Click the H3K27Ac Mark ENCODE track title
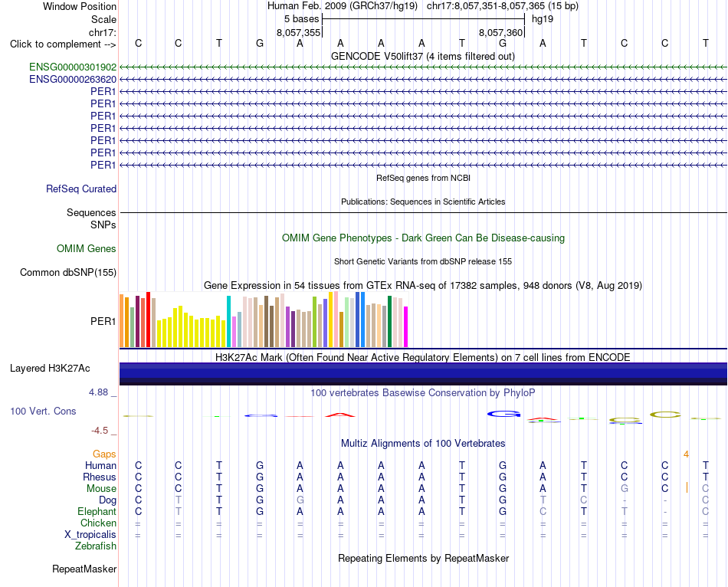The height and width of the screenshot is (587, 728). pyautogui.click(x=423, y=358)
